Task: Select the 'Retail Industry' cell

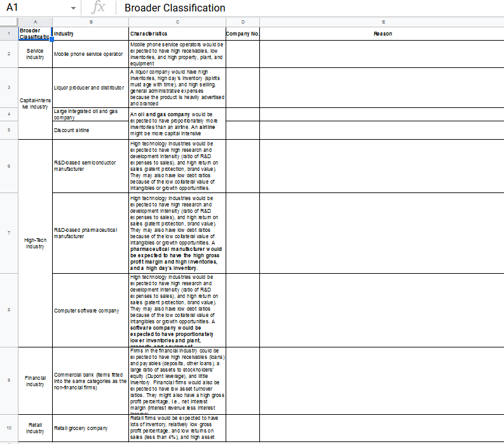Action: click(x=36, y=428)
